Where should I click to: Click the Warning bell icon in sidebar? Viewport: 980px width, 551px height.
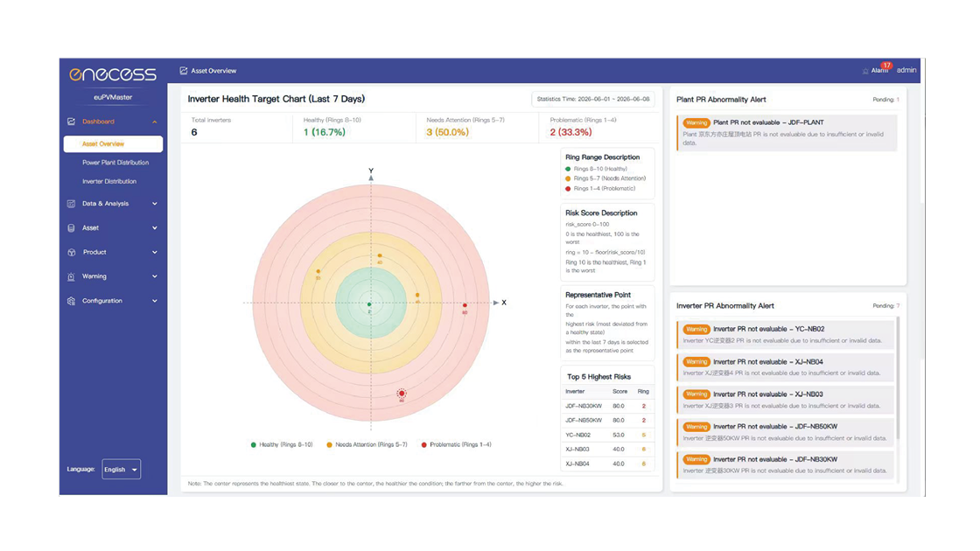pyautogui.click(x=71, y=276)
